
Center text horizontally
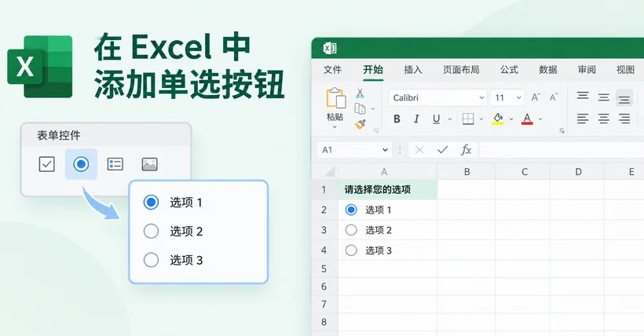(x=603, y=119)
